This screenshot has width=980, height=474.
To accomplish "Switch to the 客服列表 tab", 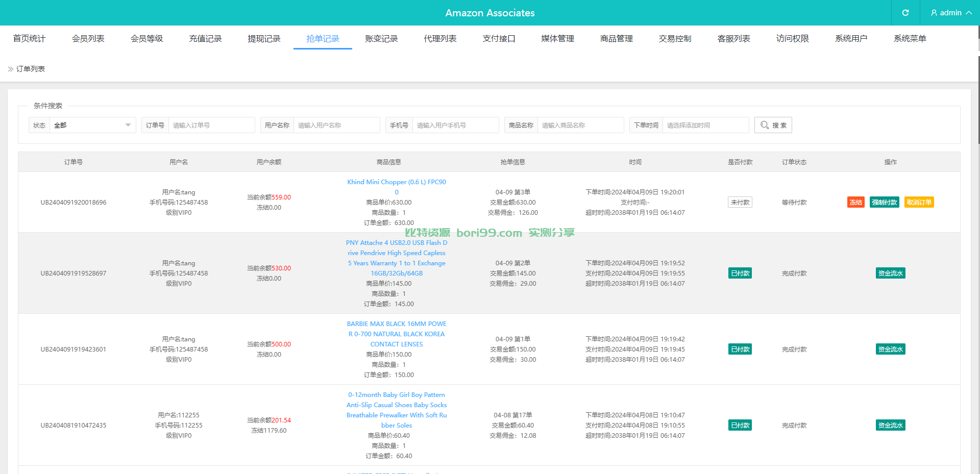I will pos(733,39).
